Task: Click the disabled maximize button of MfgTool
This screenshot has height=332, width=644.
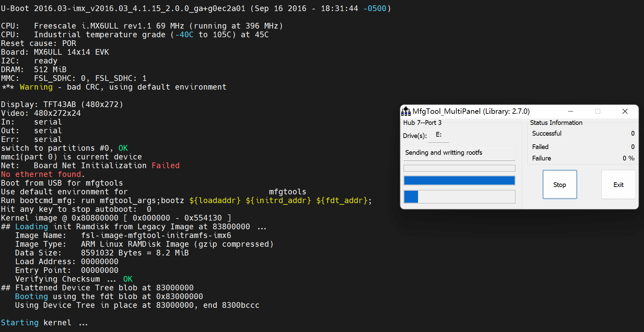Action: (598, 111)
